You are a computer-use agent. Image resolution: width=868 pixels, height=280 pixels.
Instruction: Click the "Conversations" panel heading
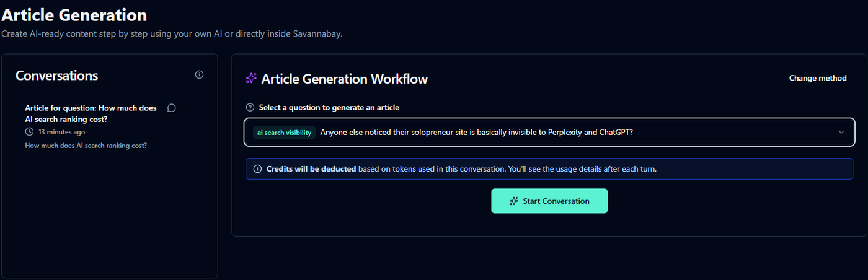click(x=57, y=76)
